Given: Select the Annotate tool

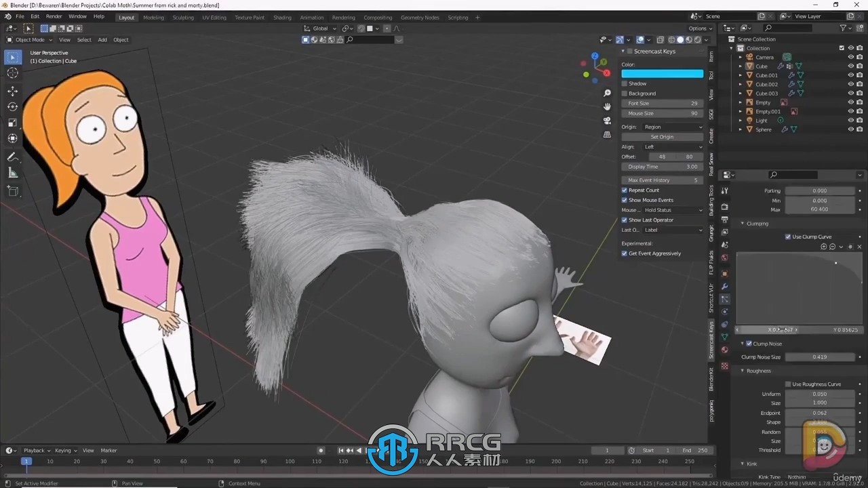Looking at the screenshot, I should [13, 157].
